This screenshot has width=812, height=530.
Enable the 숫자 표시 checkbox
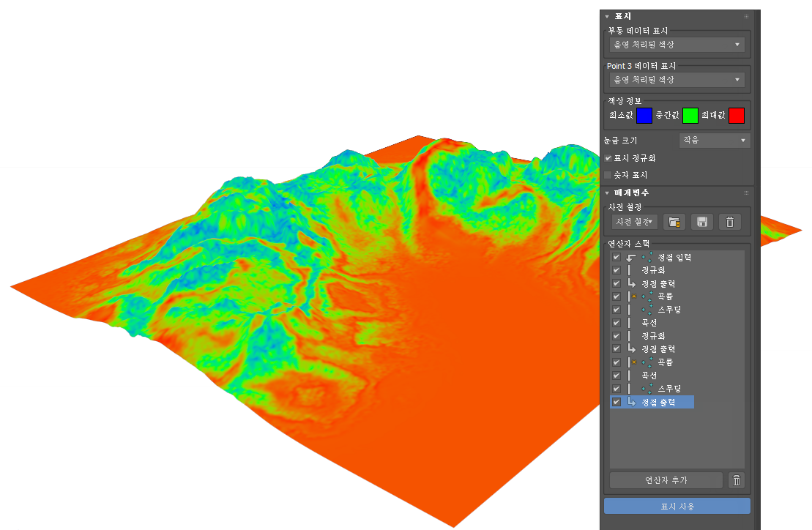click(608, 175)
